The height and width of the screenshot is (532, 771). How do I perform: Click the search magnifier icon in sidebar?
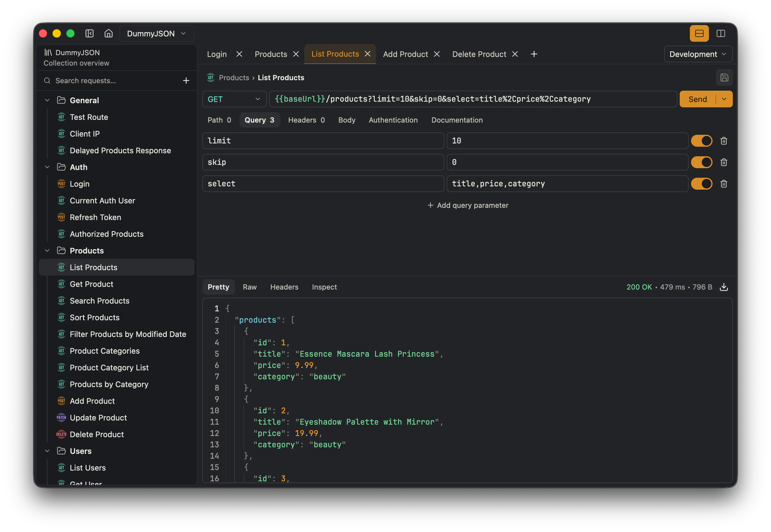click(47, 81)
